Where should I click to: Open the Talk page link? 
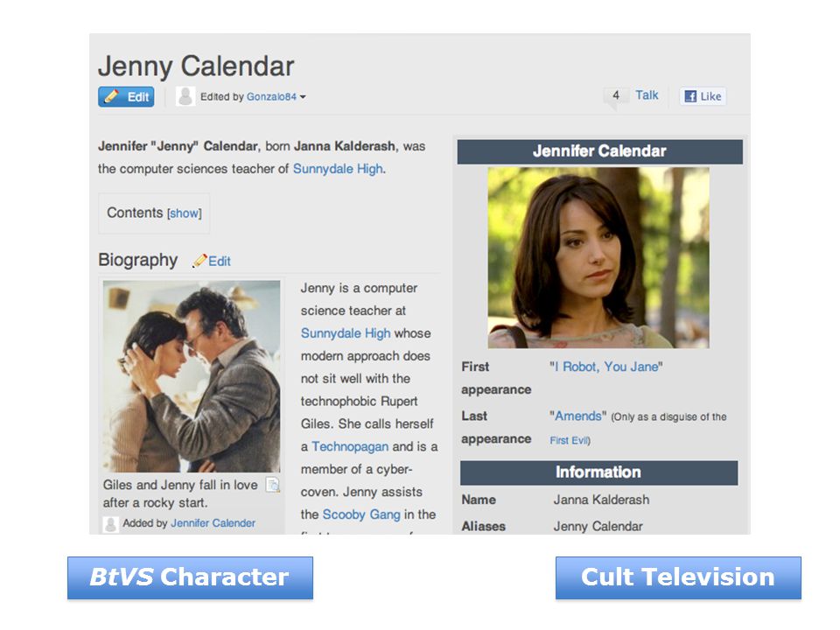pyautogui.click(x=647, y=95)
